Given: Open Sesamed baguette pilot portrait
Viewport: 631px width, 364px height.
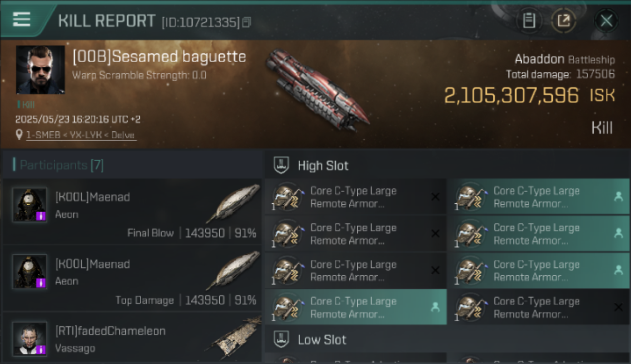Looking at the screenshot, I should point(40,70).
